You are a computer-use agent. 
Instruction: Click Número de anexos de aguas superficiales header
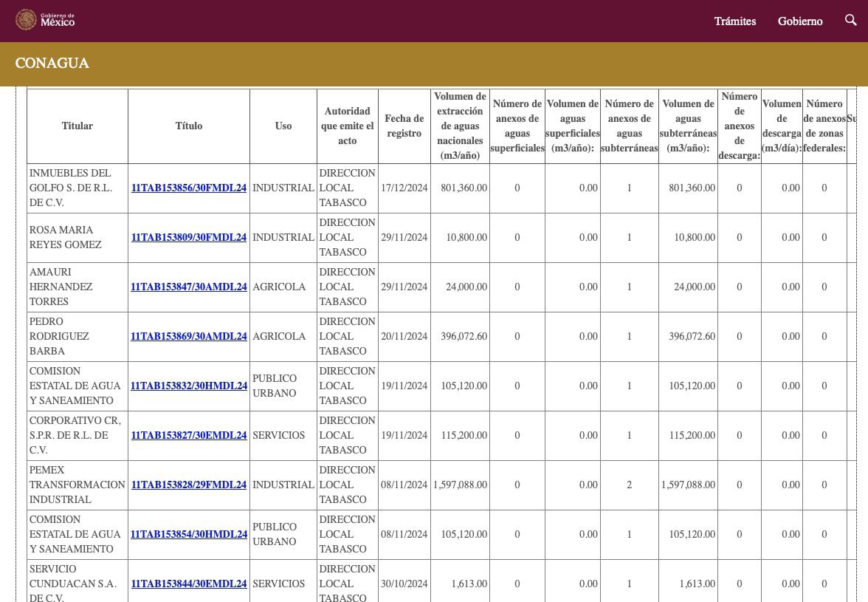[517, 126]
